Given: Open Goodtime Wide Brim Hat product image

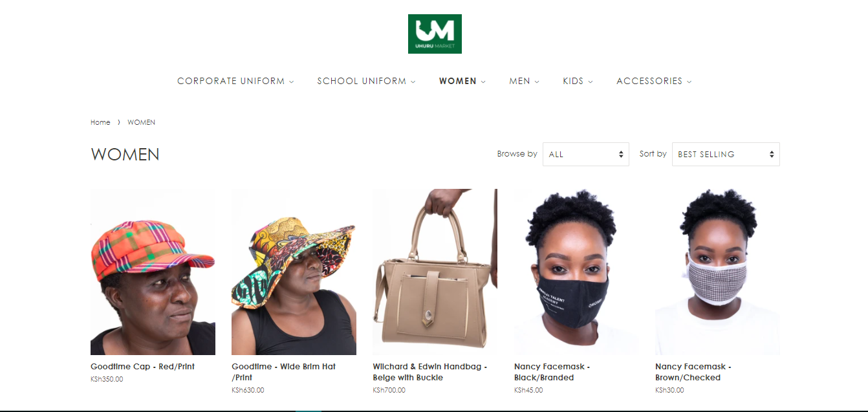Looking at the screenshot, I should tap(294, 272).
